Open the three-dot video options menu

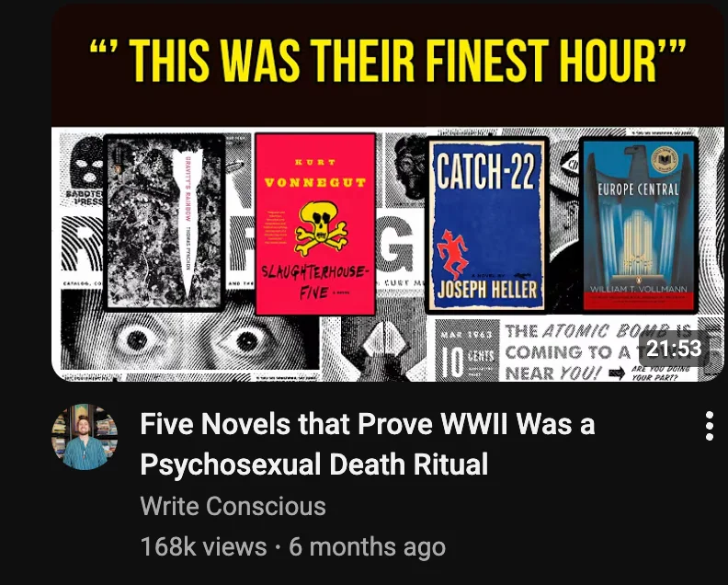(709, 426)
